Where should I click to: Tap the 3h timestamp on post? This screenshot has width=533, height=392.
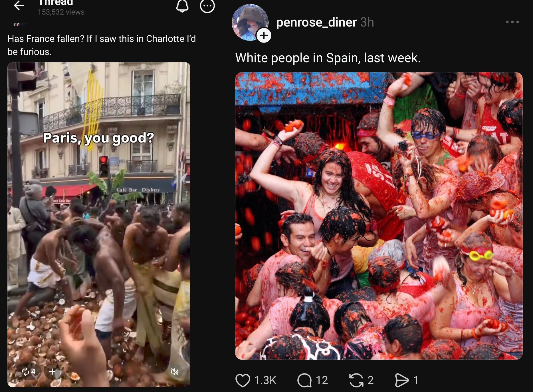(367, 22)
